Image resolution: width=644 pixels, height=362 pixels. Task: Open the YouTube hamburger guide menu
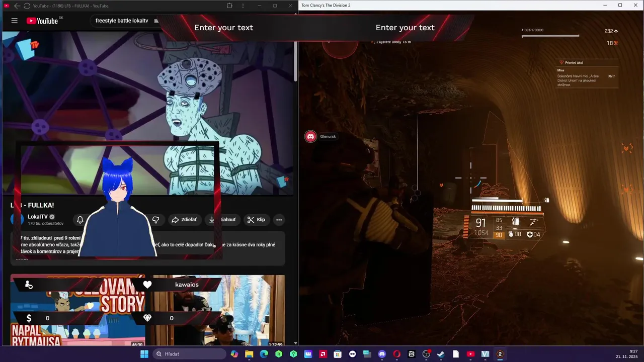pyautogui.click(x=14, y=21)
